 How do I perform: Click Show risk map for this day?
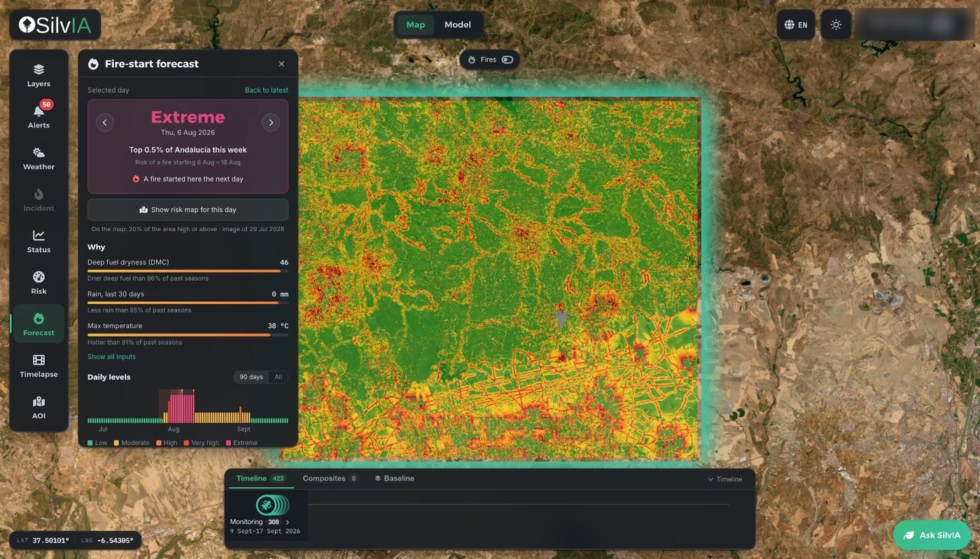188,209
